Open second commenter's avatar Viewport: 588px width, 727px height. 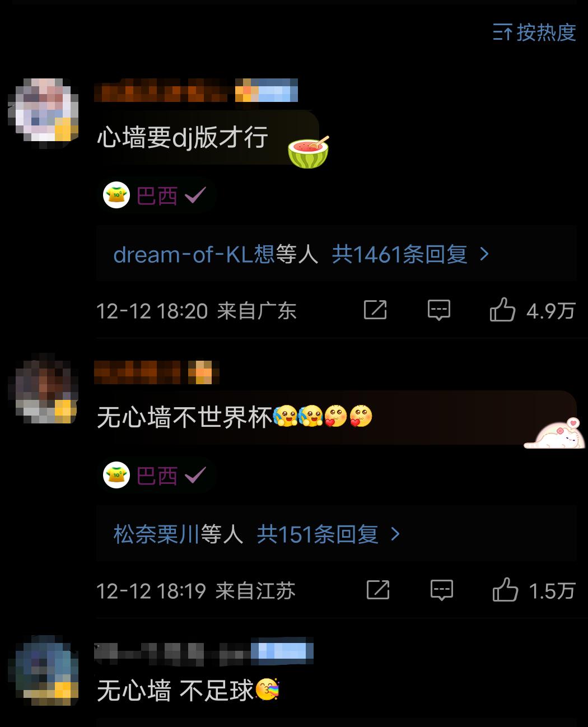[43, 388]
